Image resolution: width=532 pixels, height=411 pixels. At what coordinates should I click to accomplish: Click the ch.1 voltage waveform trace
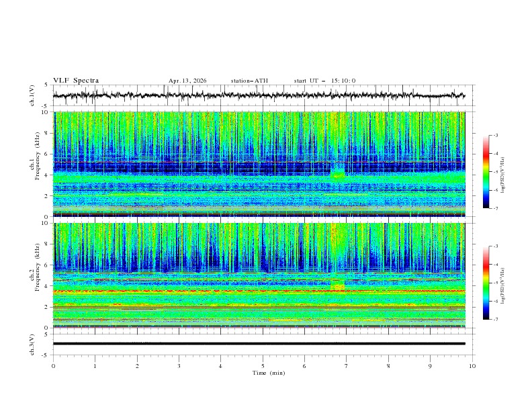point(259,95)
